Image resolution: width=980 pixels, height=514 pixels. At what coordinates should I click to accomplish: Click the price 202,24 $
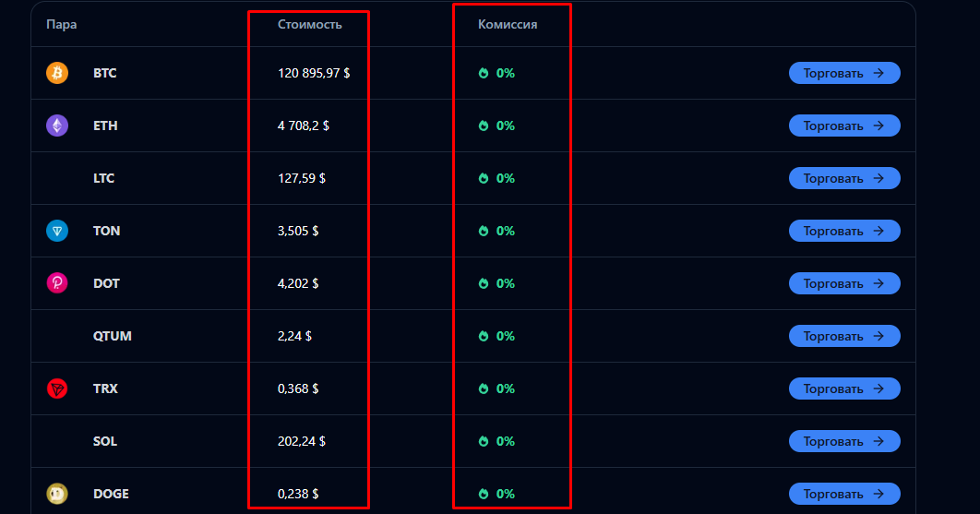click(301, 441)
